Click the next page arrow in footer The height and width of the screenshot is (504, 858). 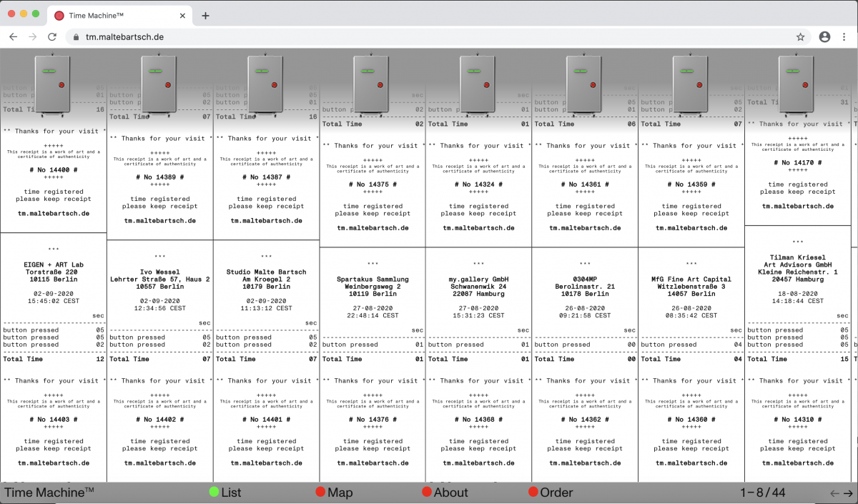click(x=848, y=493)
